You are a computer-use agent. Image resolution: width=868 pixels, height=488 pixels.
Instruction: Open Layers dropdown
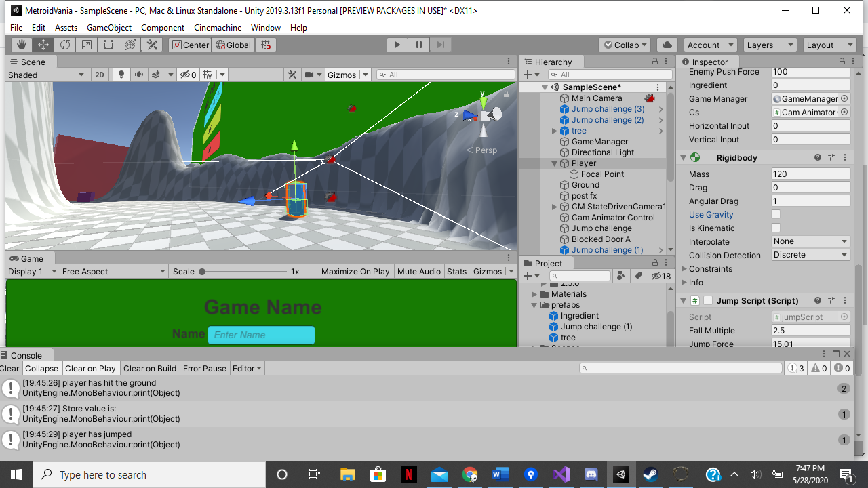[x=770, y=45]
